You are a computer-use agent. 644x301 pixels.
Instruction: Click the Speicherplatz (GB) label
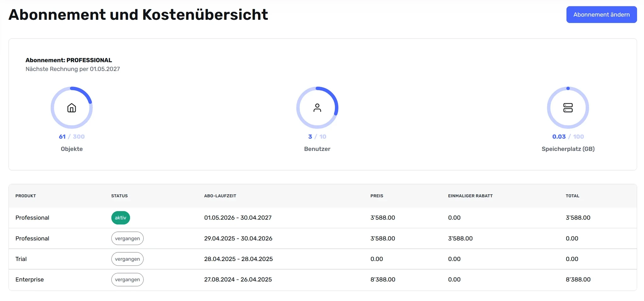click(568, 149)
